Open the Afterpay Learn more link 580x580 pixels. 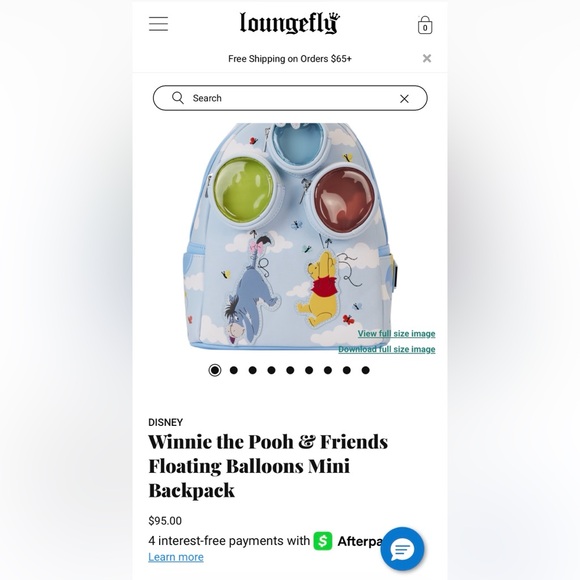click(x=176, y=557)
